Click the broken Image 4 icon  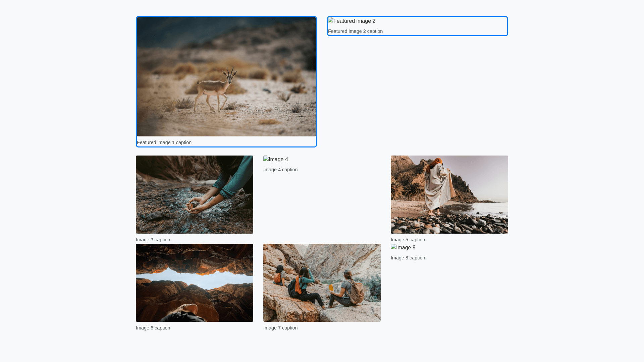point(266,159)
